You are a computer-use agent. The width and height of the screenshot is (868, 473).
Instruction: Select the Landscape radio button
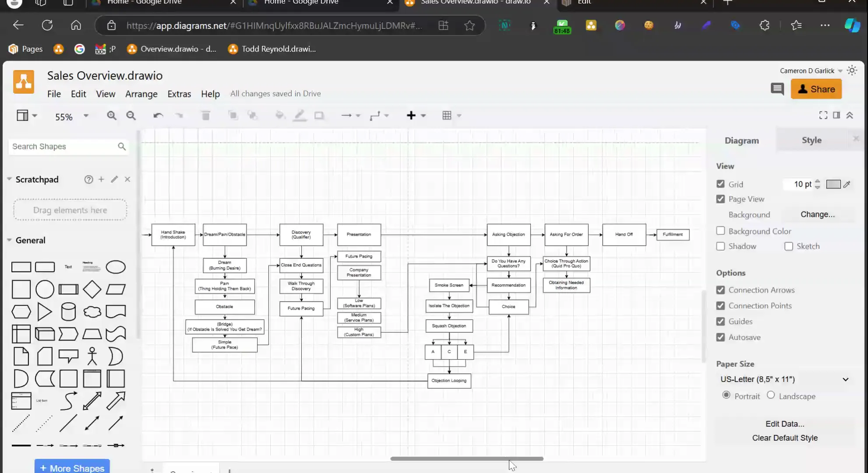coord(771,395)
